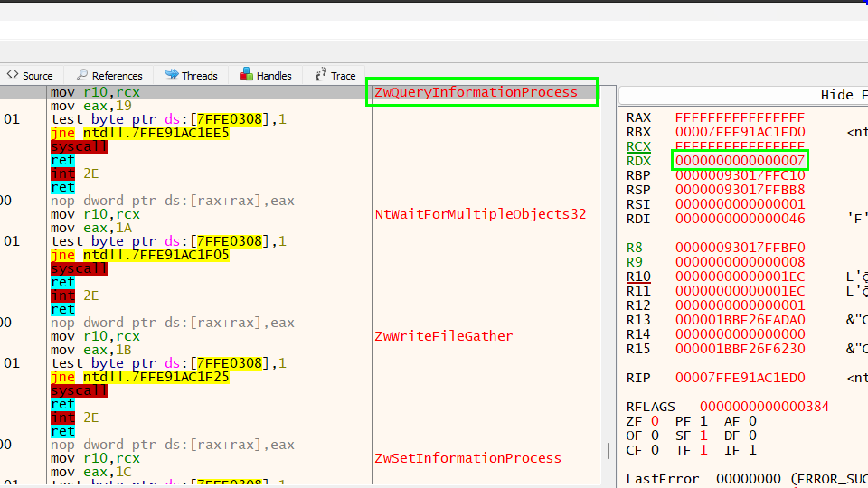
Task: Click the disassembly vertical scrollbar thumb
Action: tap(609, 450)
